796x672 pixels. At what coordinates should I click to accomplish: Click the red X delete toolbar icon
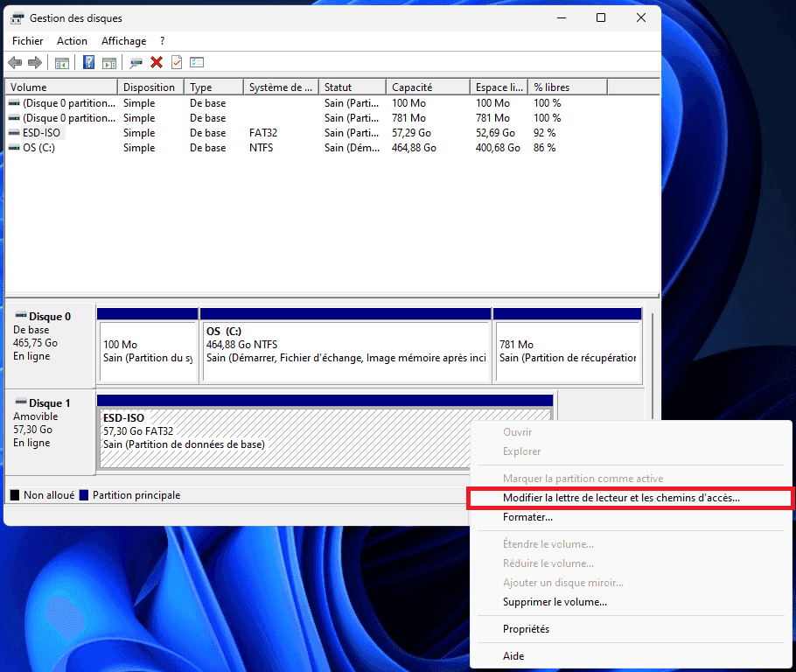[157, 62]
